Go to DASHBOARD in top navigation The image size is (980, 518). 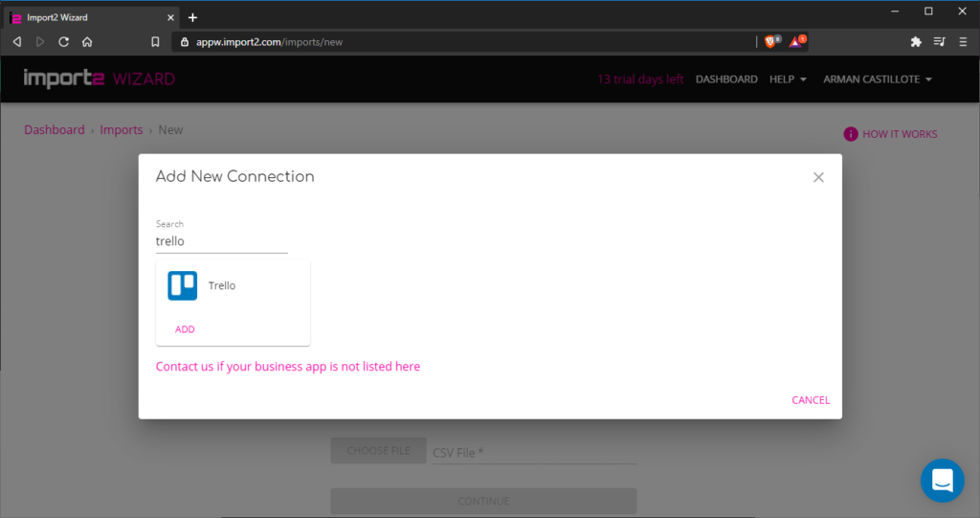click(726, 79)
